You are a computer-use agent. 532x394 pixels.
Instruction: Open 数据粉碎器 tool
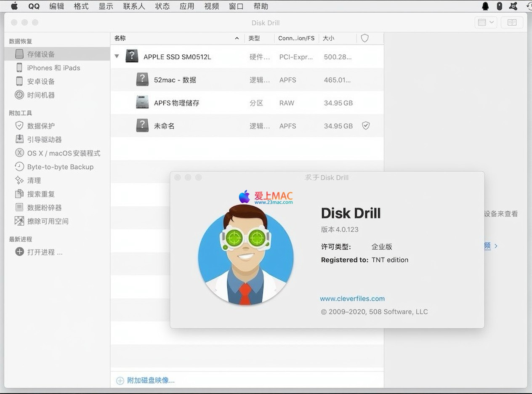point(44,208)
